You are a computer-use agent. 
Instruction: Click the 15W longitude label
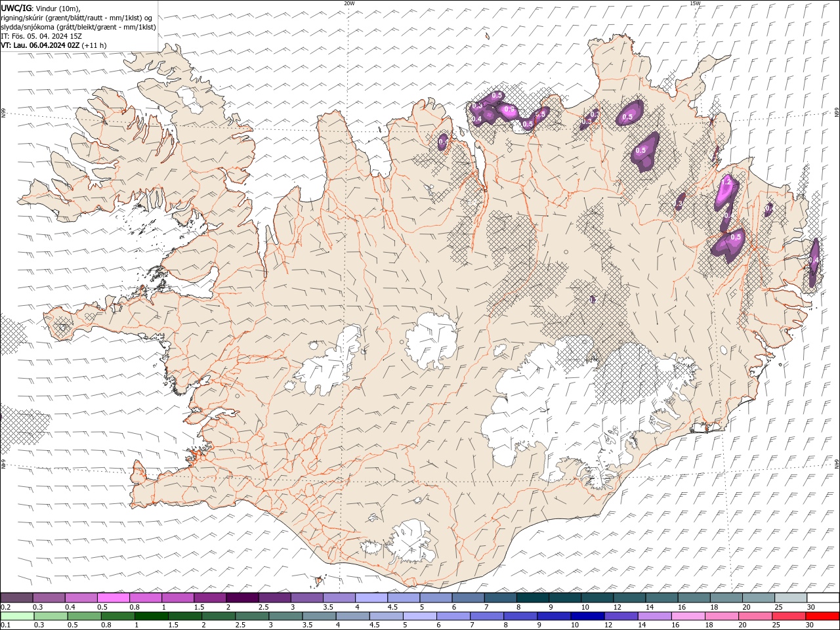pyautogui.click(x=695, y=3)
